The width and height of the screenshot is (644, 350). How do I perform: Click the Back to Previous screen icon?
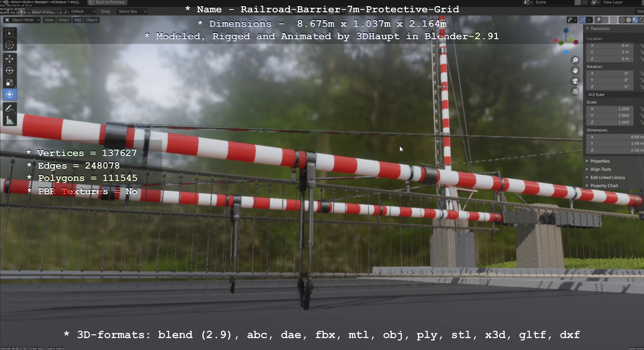point(91,2)
